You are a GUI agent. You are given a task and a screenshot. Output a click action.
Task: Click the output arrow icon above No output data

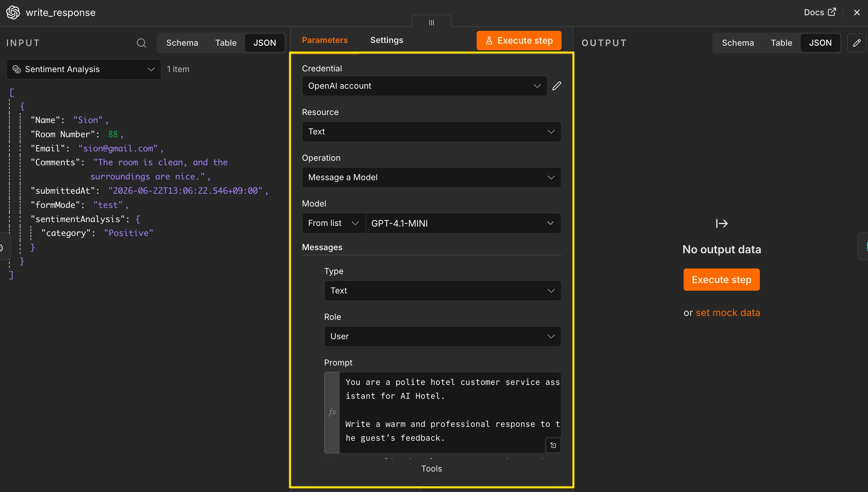[x=722, y=223]
